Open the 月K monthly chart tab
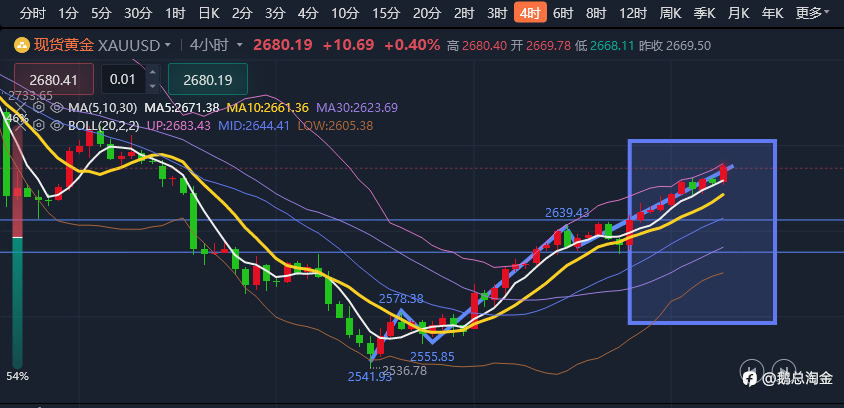The image size is (844, 408). (738, 13)
